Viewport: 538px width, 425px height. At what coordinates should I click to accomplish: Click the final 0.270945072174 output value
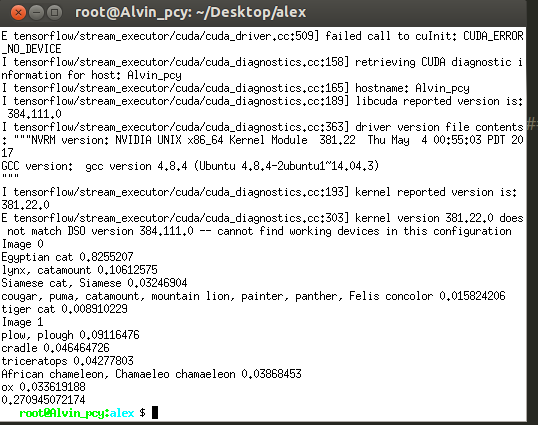(x=43, y=400)
